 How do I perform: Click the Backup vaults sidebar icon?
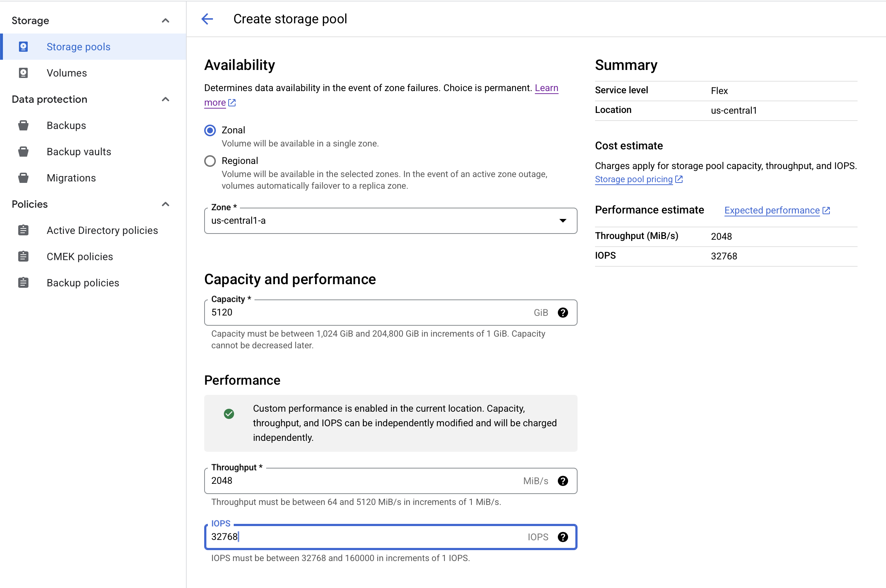[23, 152]
